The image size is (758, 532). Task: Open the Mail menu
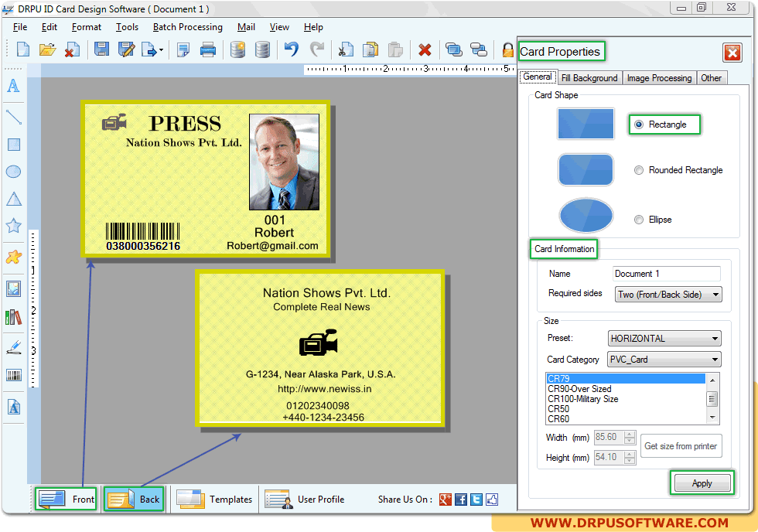click(246, 27)
